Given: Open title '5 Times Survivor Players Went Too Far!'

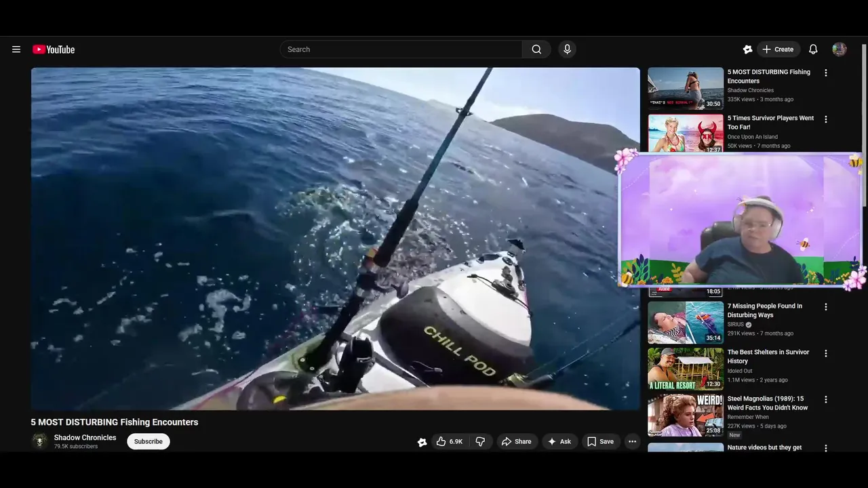Looking at the screenshot, I should point(770,123).
